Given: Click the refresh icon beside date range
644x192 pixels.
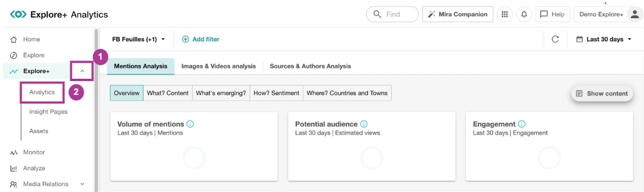Looking at the screenshot, I should [555, 39].
